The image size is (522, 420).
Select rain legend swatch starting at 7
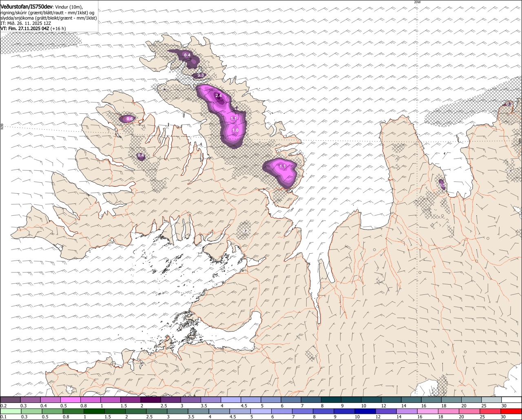pos(303,411)
